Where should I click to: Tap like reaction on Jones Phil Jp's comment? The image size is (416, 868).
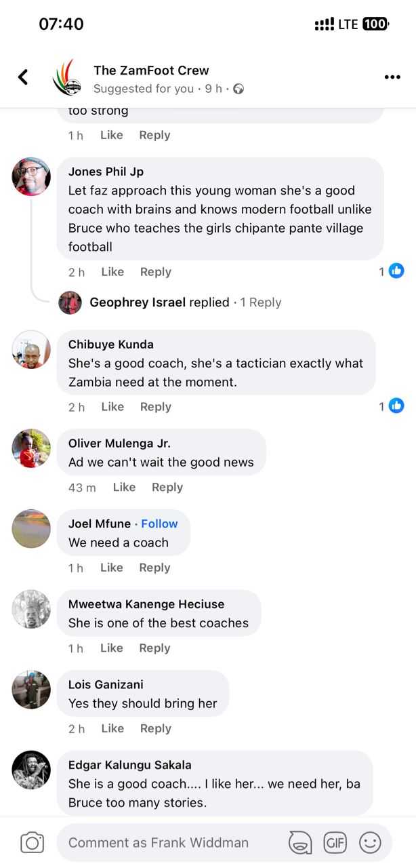click(x=396, y=271)
